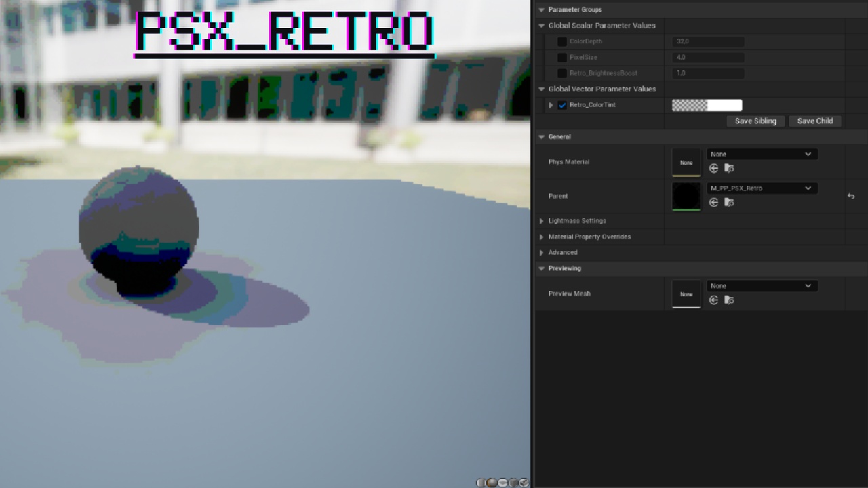868x488 pixels.
Task: Choose the custom preview mesh icon
Action: tap(524, 483)
